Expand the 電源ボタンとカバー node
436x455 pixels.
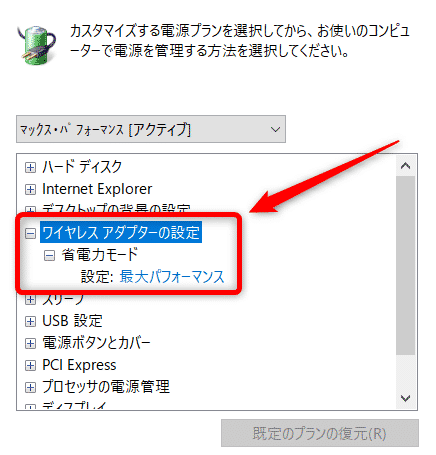click(x=30, y=343)
